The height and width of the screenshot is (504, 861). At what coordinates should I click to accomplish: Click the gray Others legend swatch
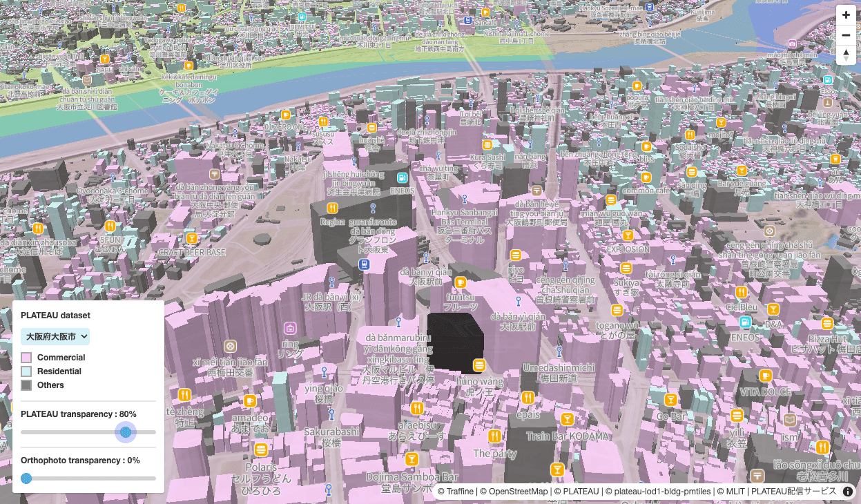[x=26, y=385]
